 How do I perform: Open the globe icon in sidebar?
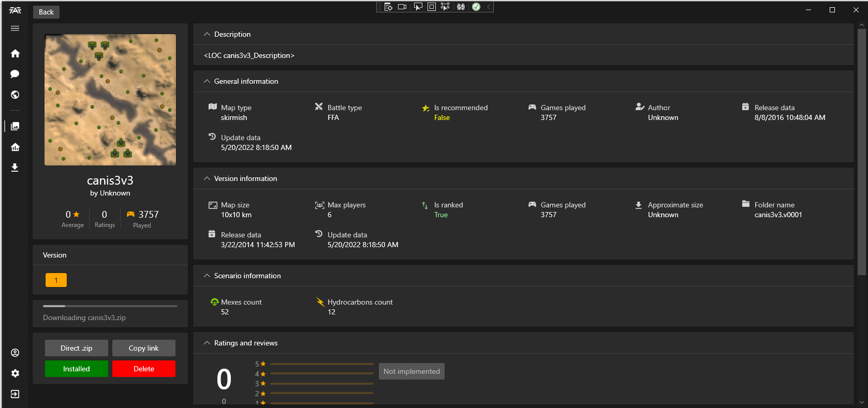pyautogui.click(x=15, y=95)
